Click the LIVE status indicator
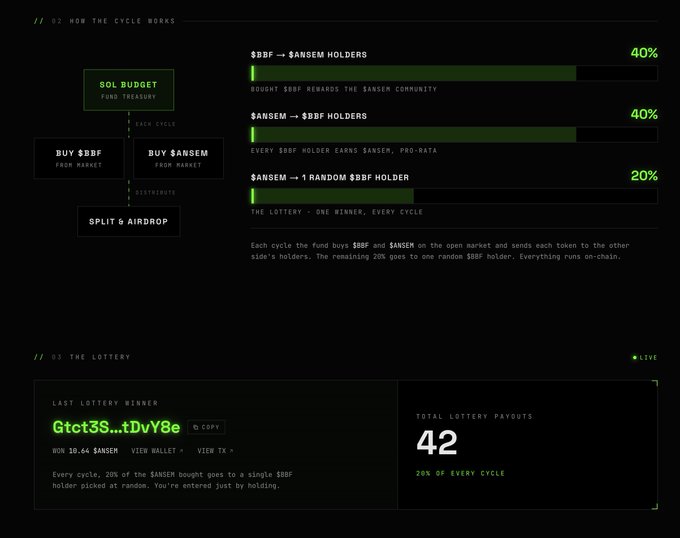The width and height of the screenshot is (680, 538). [x=645, y=358]
